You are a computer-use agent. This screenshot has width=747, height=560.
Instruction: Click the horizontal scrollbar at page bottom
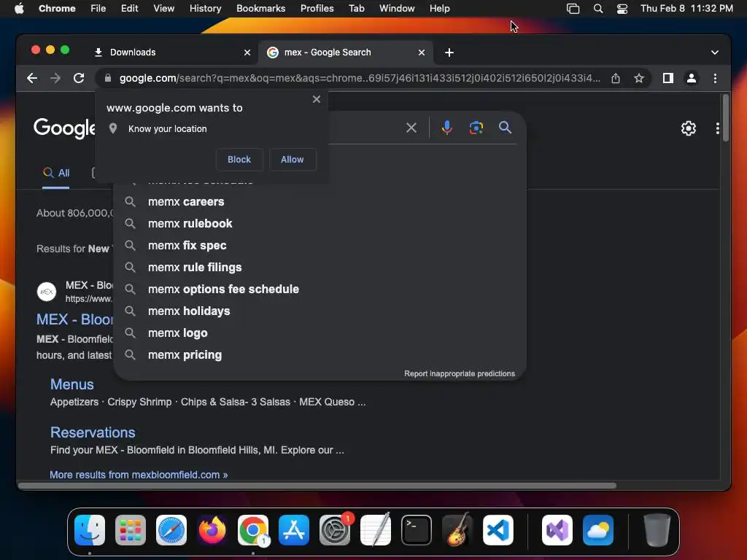317,486
